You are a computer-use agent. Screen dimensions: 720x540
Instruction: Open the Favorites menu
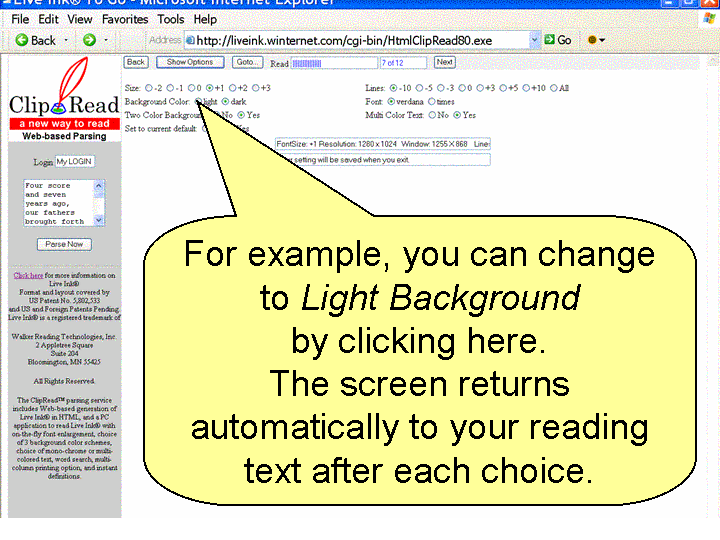[x=124, y=19]
